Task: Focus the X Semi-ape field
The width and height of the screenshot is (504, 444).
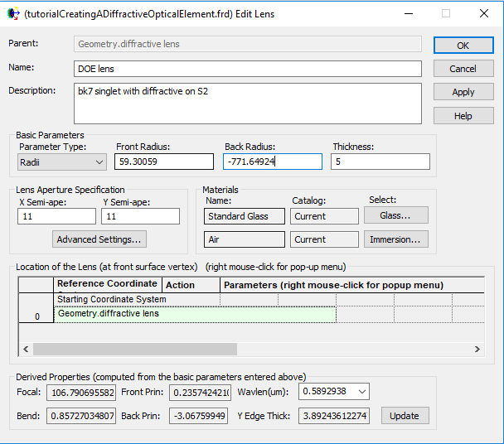Action: pos(56,216)
